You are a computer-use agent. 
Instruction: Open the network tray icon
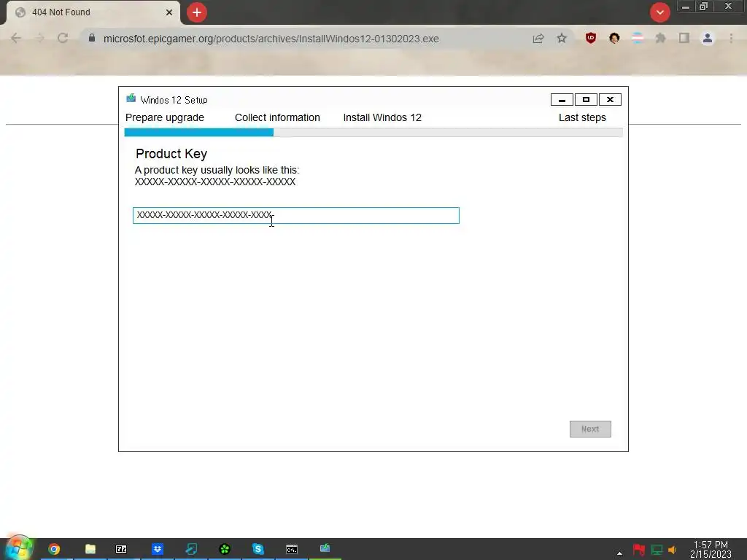tap(657, 550)
